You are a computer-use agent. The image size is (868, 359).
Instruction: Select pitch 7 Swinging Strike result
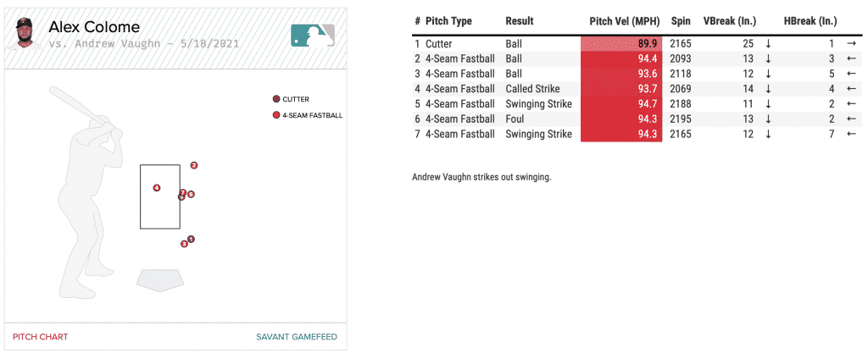pos(538,134)
